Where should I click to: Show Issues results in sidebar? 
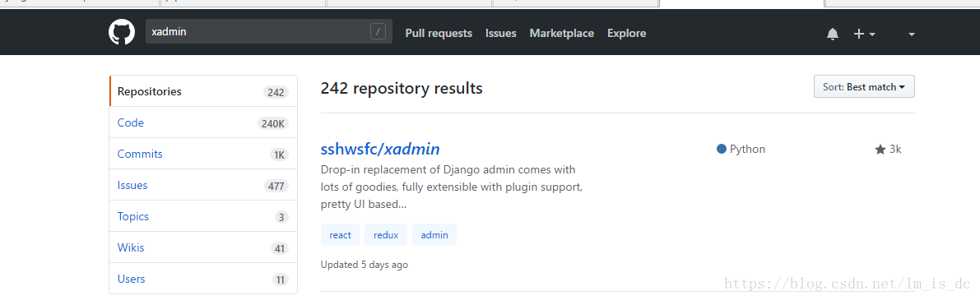203,185
